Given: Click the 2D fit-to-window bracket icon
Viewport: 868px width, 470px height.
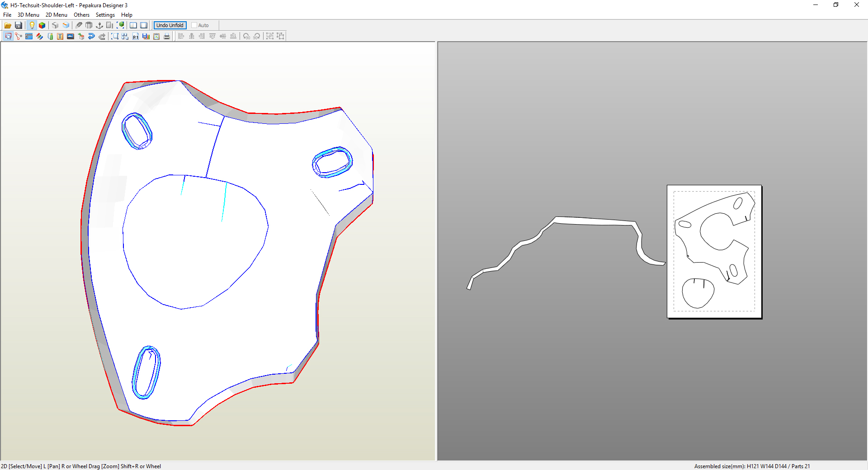Looking at the screenshot, I should 115,36.
